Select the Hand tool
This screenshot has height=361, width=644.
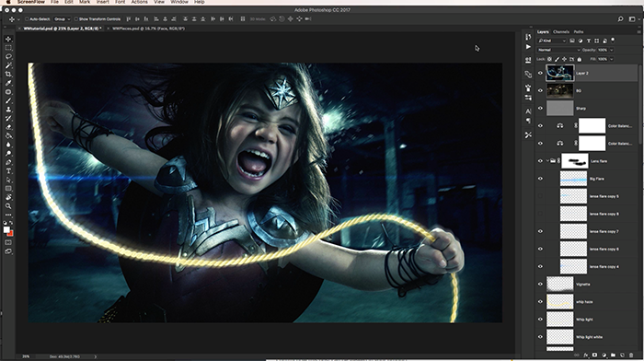pyautogui.click(x=8, y=198)
